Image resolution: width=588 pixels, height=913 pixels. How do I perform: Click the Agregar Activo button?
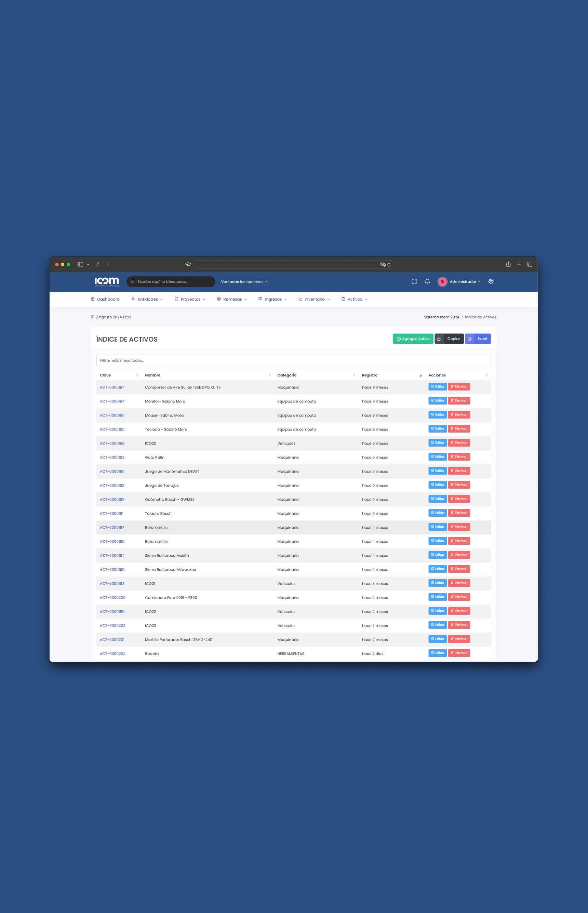pos(413,339)
